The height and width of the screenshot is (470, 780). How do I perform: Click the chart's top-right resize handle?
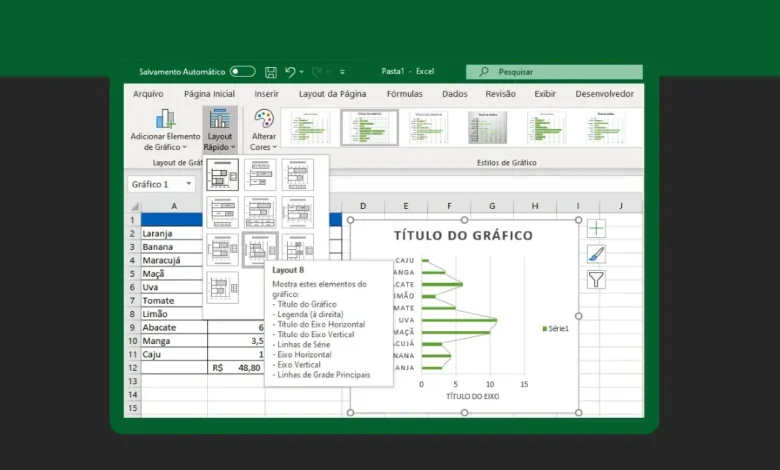578,220
